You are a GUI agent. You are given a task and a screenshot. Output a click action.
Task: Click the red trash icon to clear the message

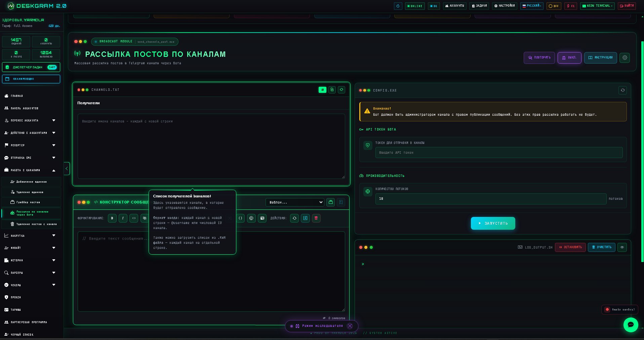pos(316,218)
